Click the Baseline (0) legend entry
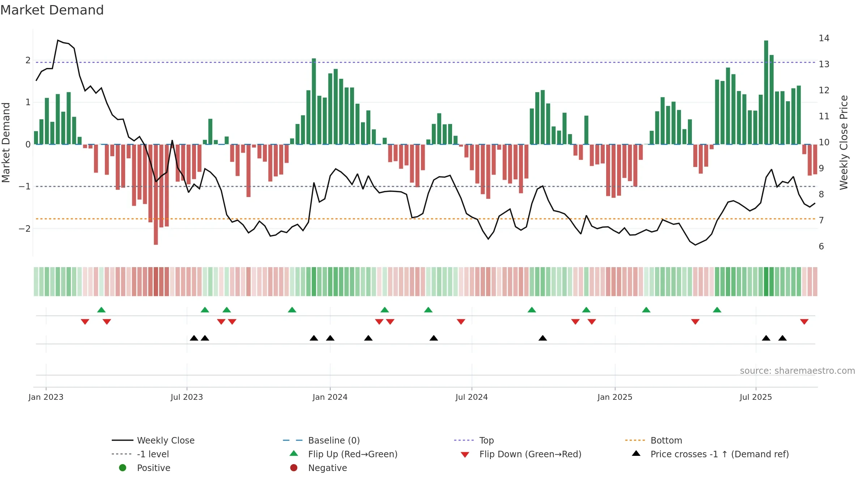Image resolution: width=868 pixels, height=488 pixels. click(321, 440)
